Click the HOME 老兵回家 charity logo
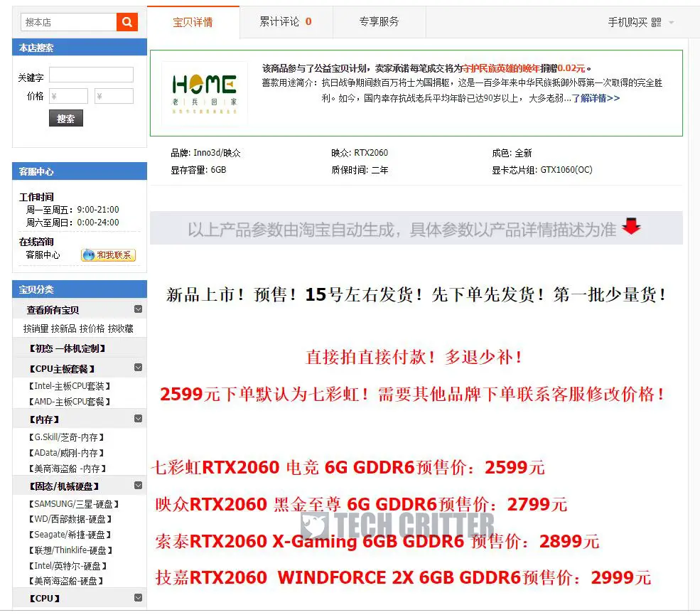 (205, 93)
